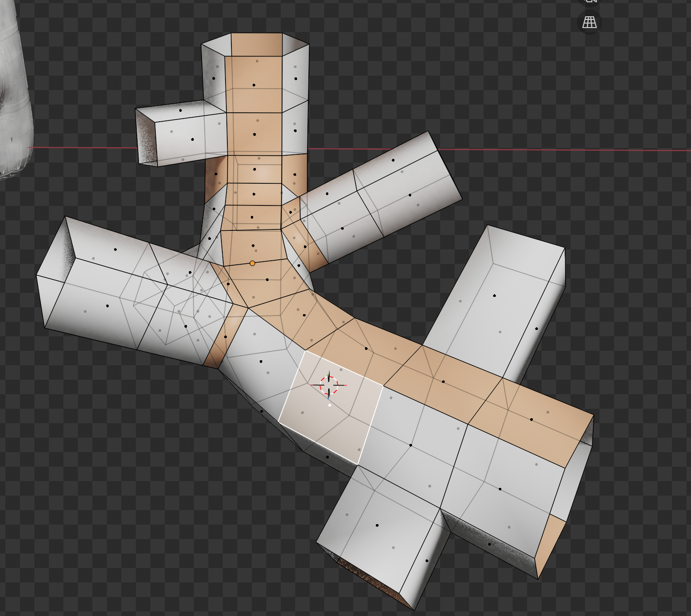
Task: Click the red X-axis line
Action: (543, 149)
